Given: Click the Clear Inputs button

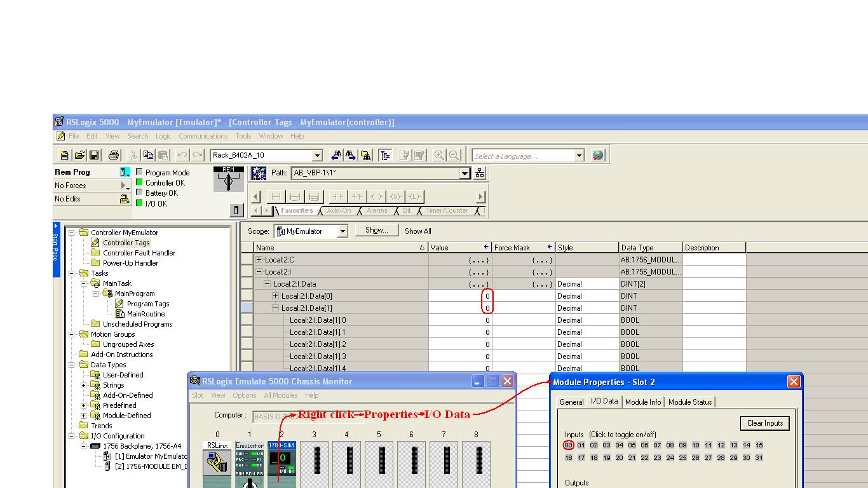Looking at the screenshot, I should [x=765, y=423].
